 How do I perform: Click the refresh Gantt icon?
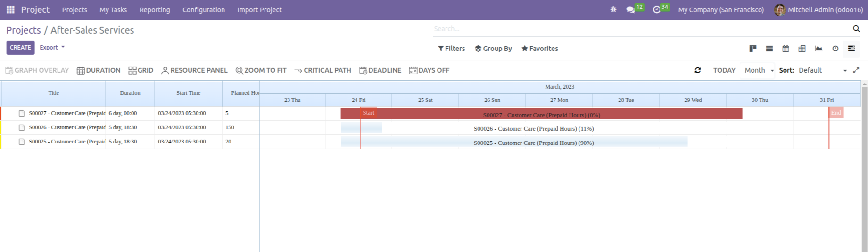pyautogui.click(x=698, y=70)
